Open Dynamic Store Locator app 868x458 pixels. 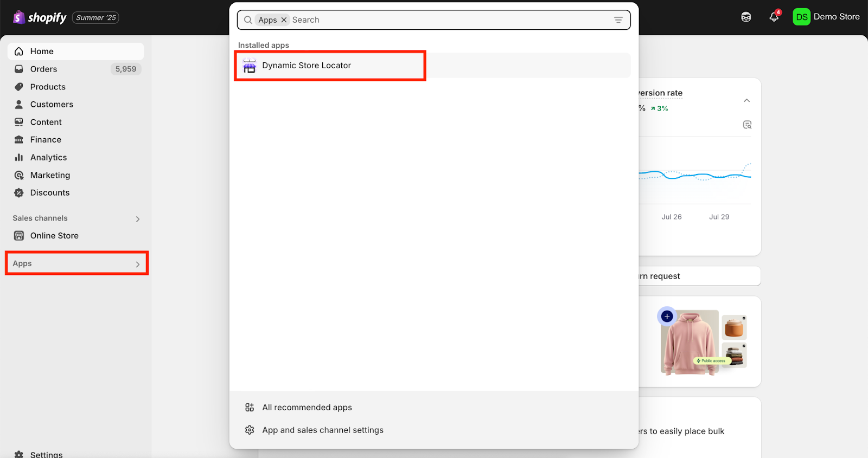coord(434,66)
